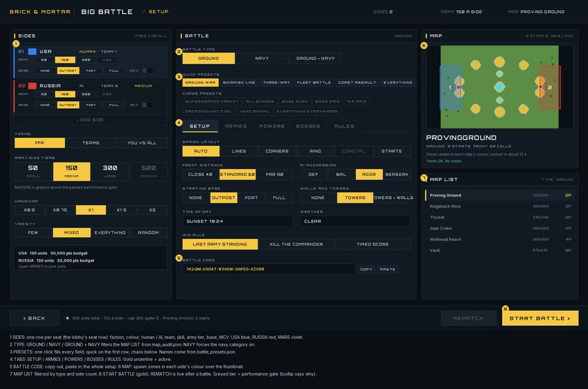Open USA blue colour swatch
Viewport: 588px width, 389px height.
(x=32, y=51)
